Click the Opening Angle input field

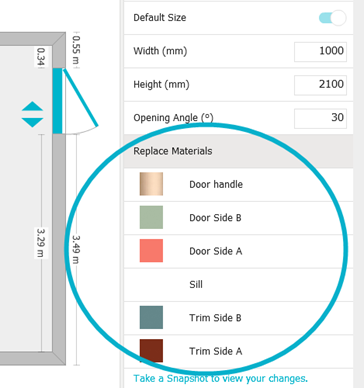coord(320,118)
